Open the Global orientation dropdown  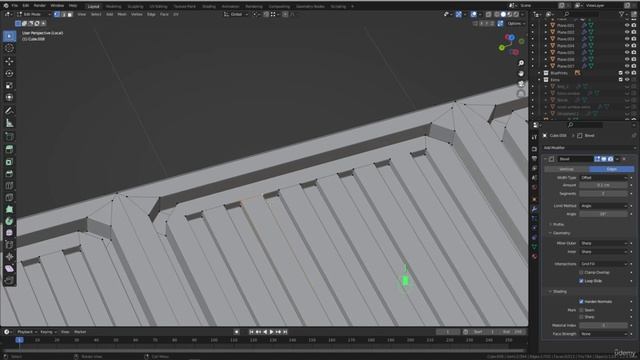pyautogui.click(x=236, y=14)
